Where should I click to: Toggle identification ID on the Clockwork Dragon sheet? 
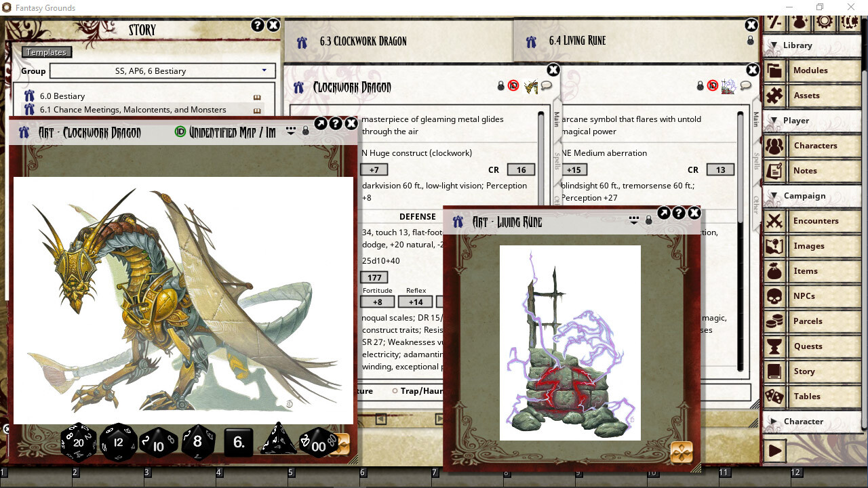[513, 85]
